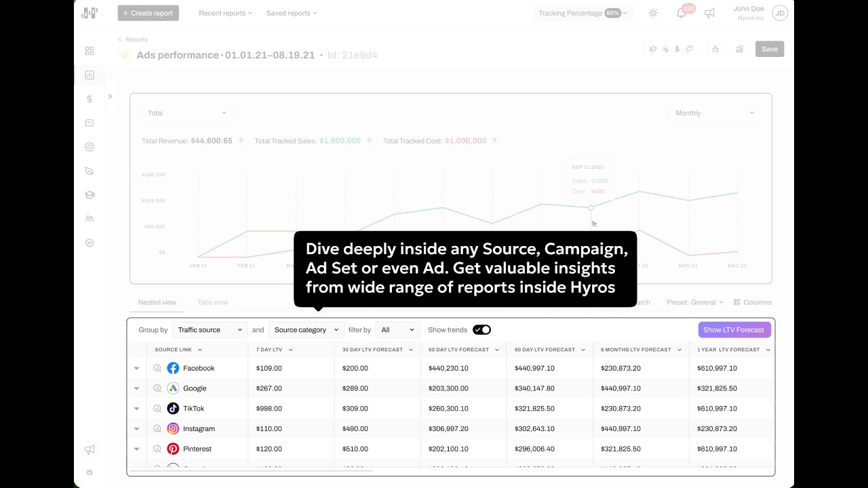Open the target circle sidebar icon
The height and width of the screenshot is (488, 868).
coord(90,147)
